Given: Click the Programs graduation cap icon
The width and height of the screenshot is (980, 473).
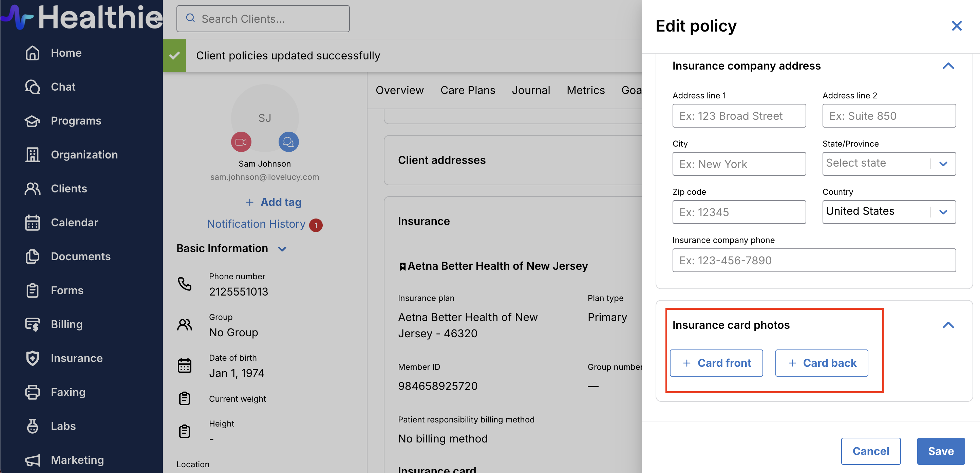Looking at the screenshot, I should (x=32, y=121).
